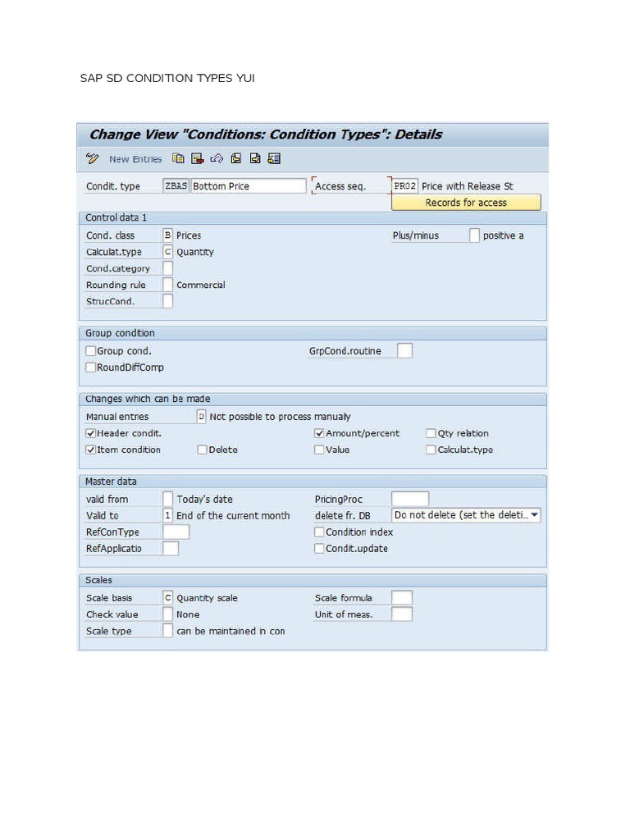This screenshot has width=630, height=840.
Task: Click the Calculat.type field with C
Action: pos(167,252)
